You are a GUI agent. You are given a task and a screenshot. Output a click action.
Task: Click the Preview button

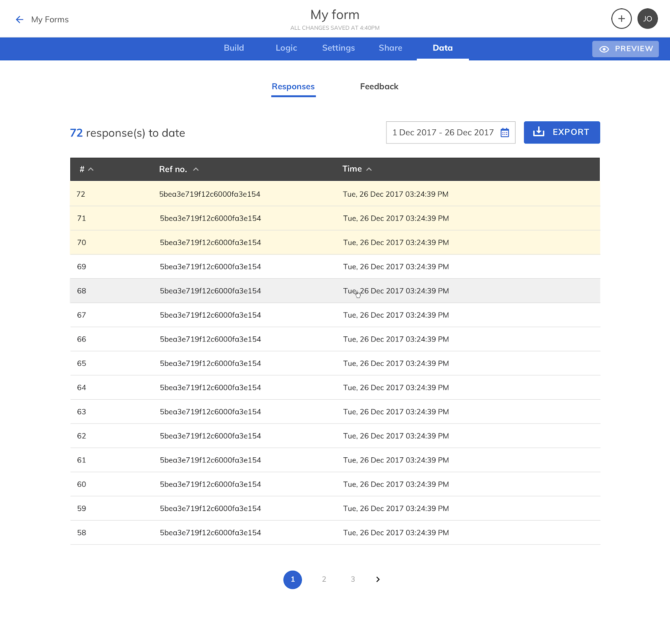(x=625, y=49)
